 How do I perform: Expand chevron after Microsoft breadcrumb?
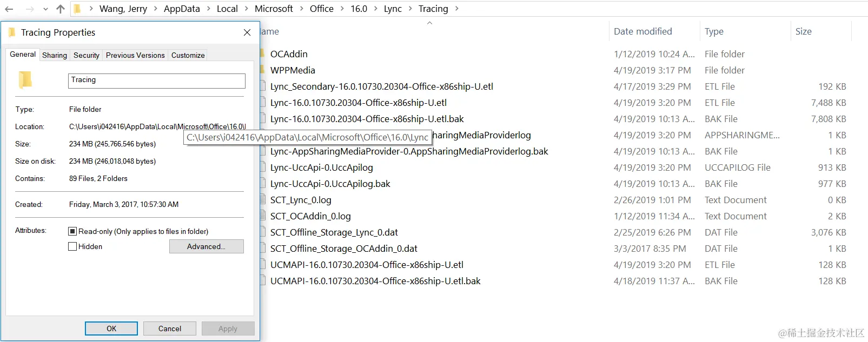(x=301, y=9)
